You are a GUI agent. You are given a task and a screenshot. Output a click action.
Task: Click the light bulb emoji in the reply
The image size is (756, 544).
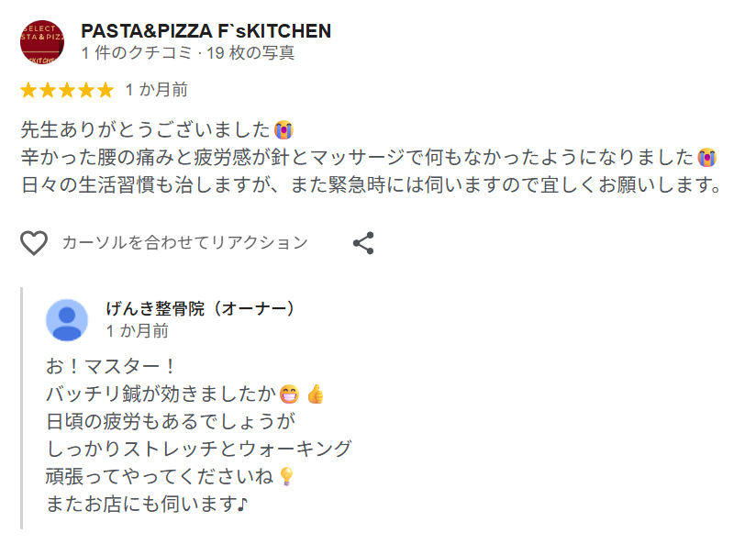(286, 477)
